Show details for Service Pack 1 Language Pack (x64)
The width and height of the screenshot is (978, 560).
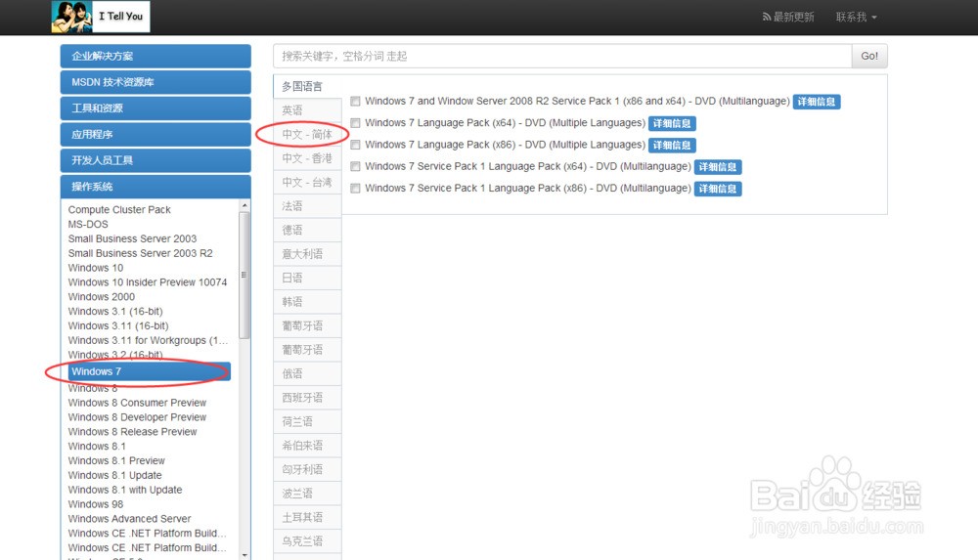(x=717, y=167)
